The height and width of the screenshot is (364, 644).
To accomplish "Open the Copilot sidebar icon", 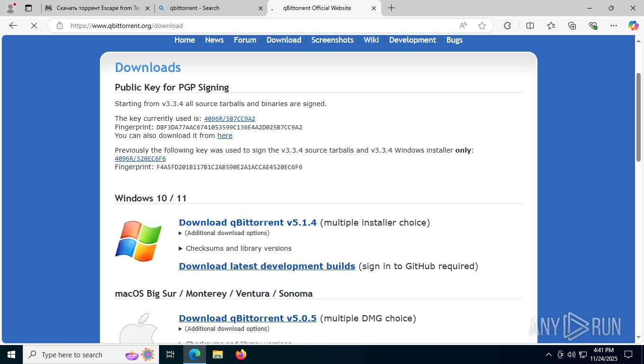I will (633, 26).
